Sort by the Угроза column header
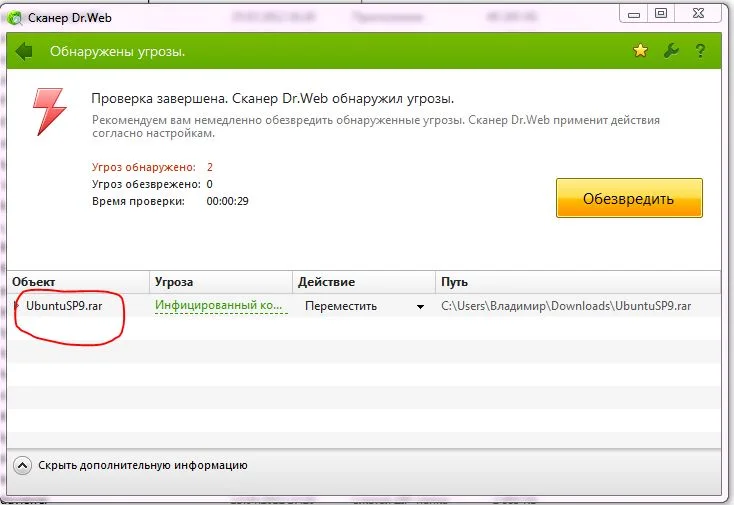The image size is (734, 505). [x=221, y=282]
